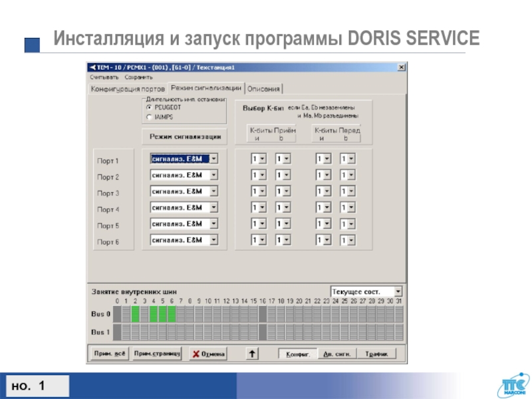The height and width of the screenshot is (399, 532).
Task: Click the red X Отмена button
Action: coord(207,354)
